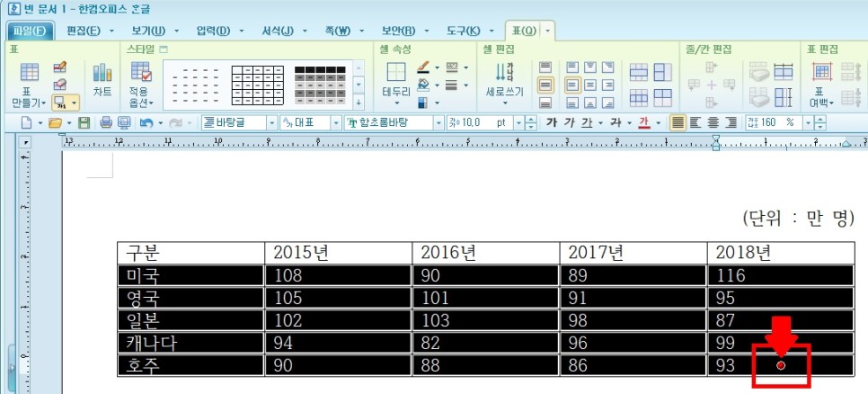Screen dimensions: 868x394
Task: Merge cells using the merge cells icon
Action: (x=638, y=72)
